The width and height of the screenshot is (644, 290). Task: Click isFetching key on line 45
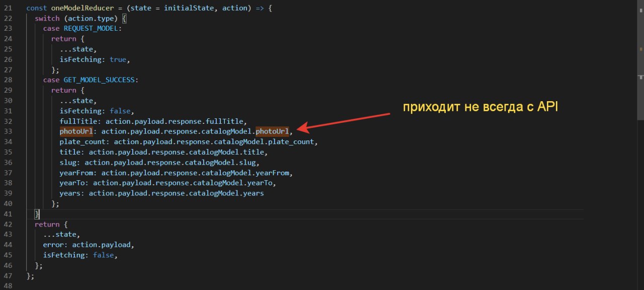click(x=63, y=255)
